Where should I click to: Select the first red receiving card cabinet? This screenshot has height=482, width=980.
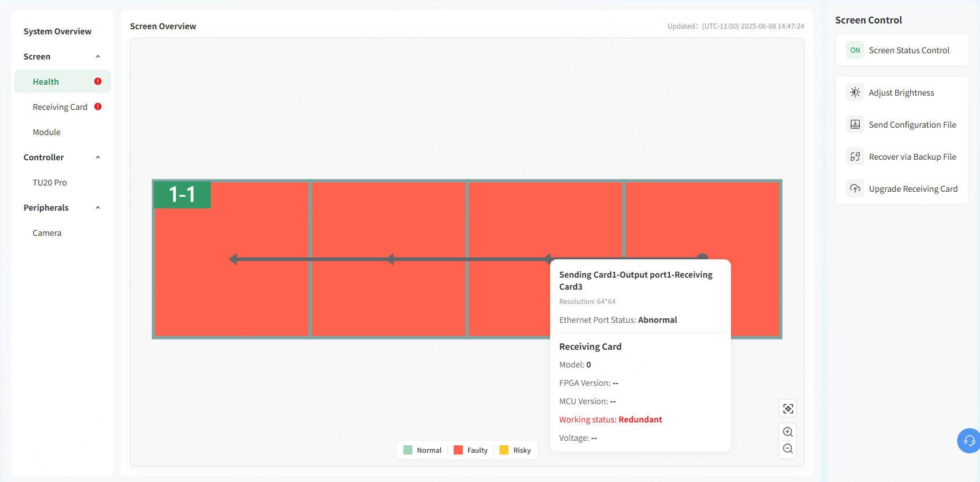point(232,259)
